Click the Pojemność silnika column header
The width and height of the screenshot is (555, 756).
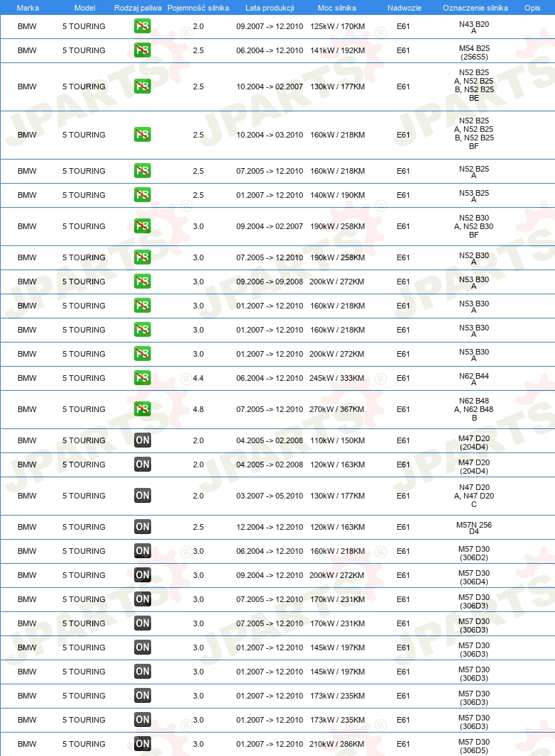198,8
